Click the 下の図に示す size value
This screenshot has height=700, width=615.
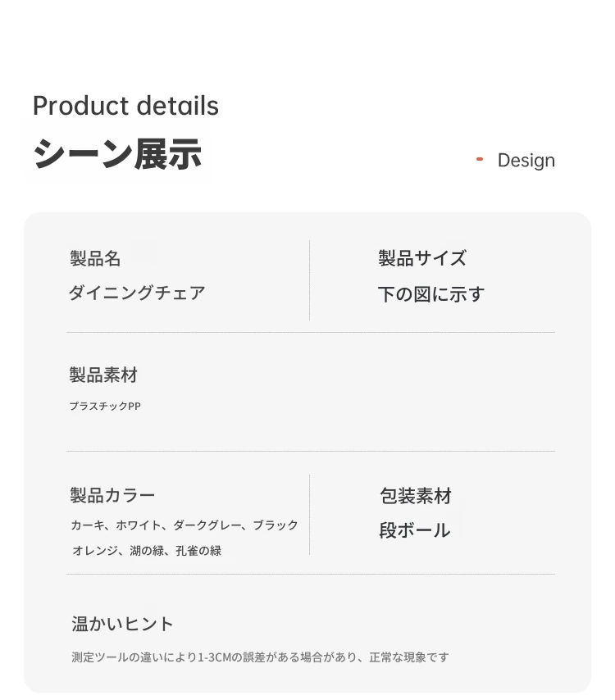(x=431, y=294)
